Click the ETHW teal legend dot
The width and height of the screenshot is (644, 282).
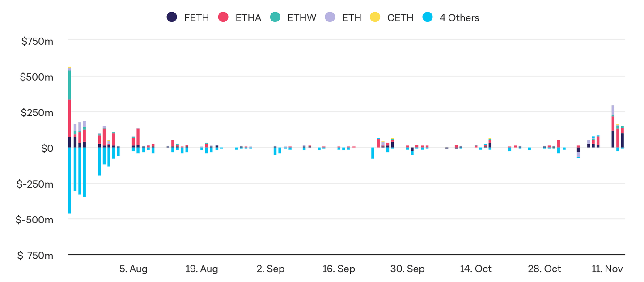click(x=275, y=17)
